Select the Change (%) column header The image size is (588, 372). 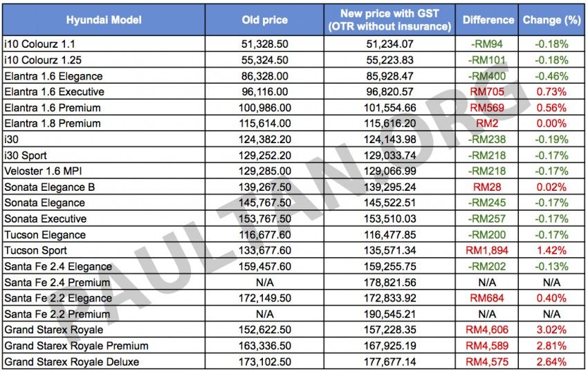(551, 20)
